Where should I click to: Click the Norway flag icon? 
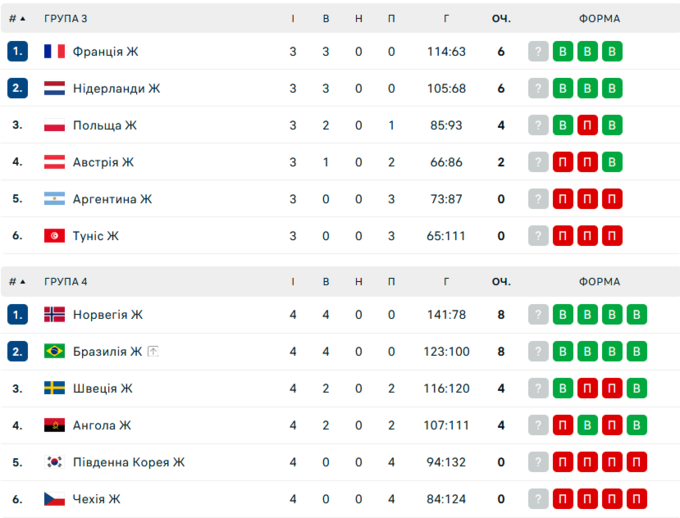point(54,315)
